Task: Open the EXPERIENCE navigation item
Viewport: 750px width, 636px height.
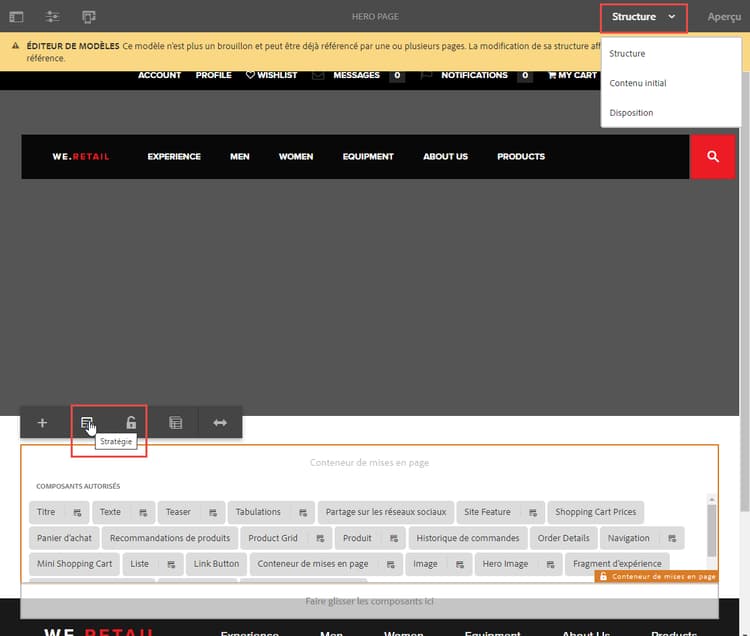Action: click(174, 157)
